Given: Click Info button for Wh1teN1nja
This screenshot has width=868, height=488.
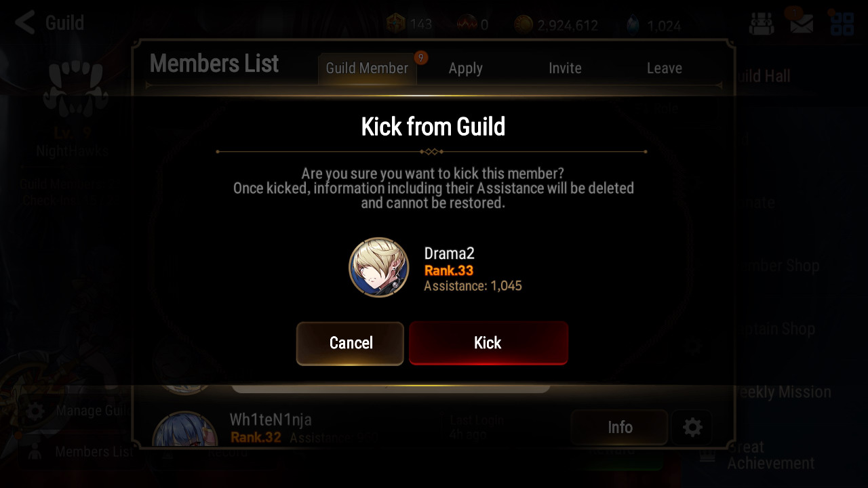Looking at the screenshot, I should (x=619, y=428).
